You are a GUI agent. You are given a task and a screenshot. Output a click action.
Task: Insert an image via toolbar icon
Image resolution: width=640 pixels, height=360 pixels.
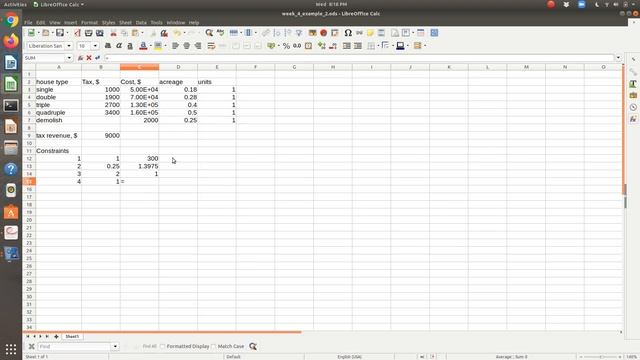click(312, 33)
